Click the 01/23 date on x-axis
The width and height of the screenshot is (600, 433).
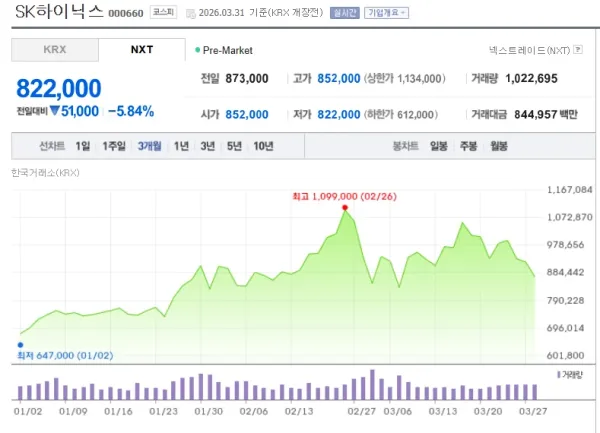coord(163,412)
